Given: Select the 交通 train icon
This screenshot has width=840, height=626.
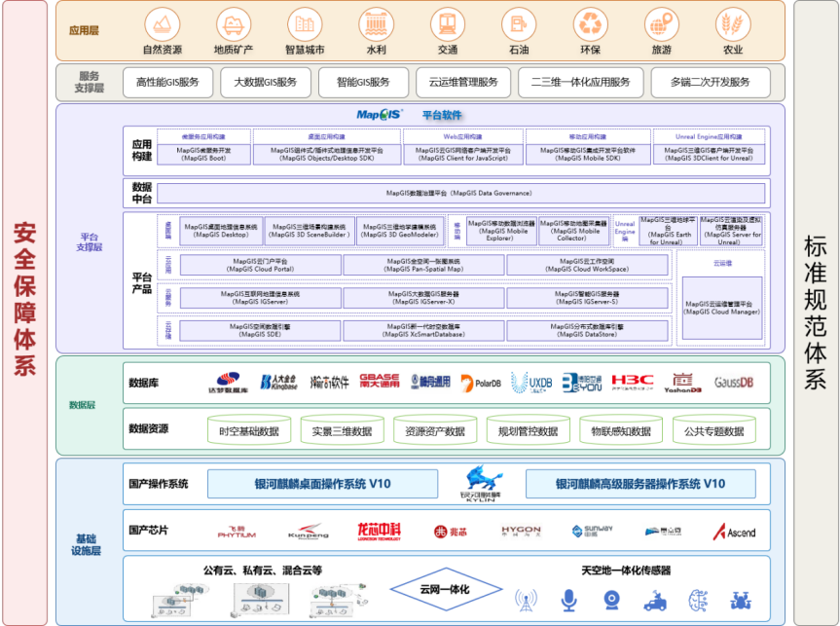Looking at the screenshot, I should tap(448, 24).
